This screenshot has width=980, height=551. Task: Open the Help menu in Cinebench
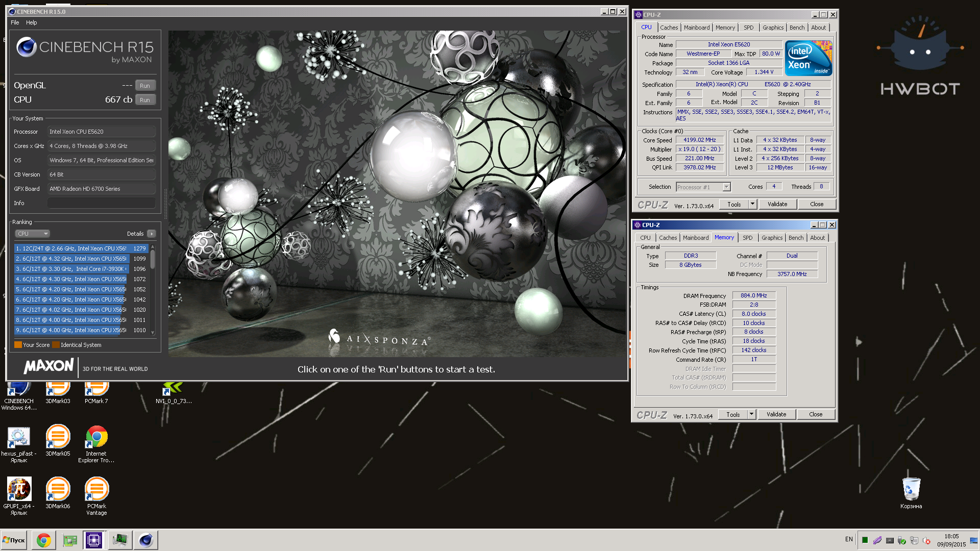pyautogui.click(x=32, y=22)
